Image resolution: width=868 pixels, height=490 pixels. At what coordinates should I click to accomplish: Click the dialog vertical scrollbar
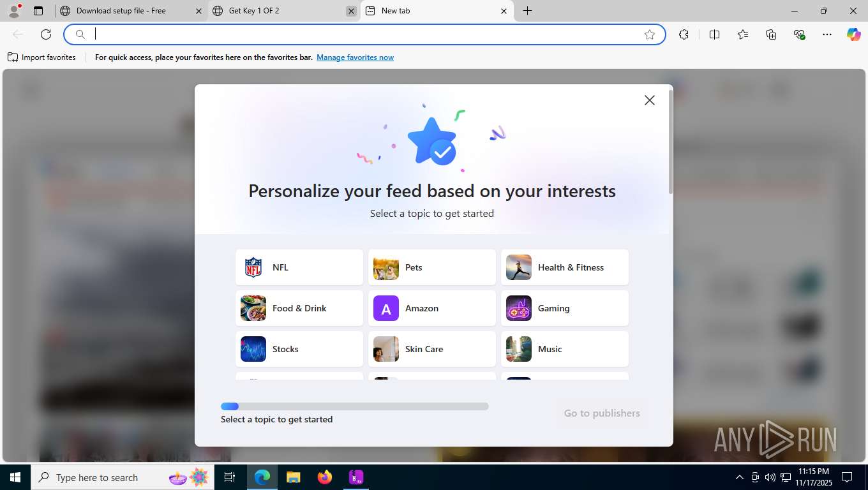point(670,142)
